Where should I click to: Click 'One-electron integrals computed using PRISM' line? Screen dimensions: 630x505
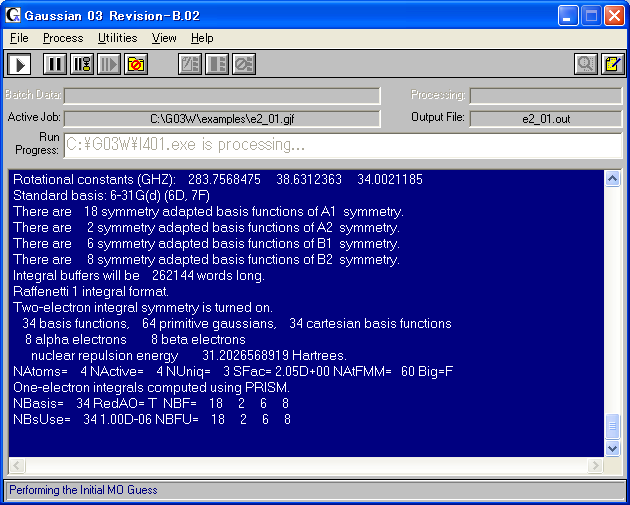(151, 388)
